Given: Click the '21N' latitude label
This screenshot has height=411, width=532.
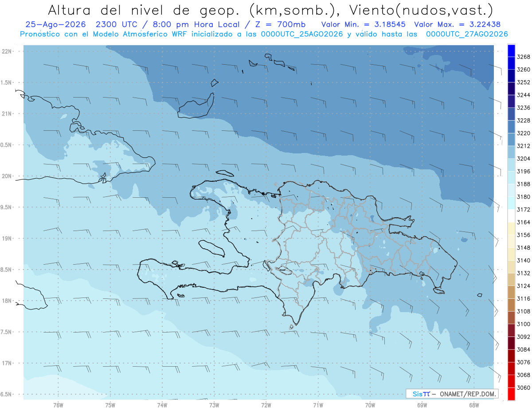Looking at the screenshot, I should click(x=7, y=114).
